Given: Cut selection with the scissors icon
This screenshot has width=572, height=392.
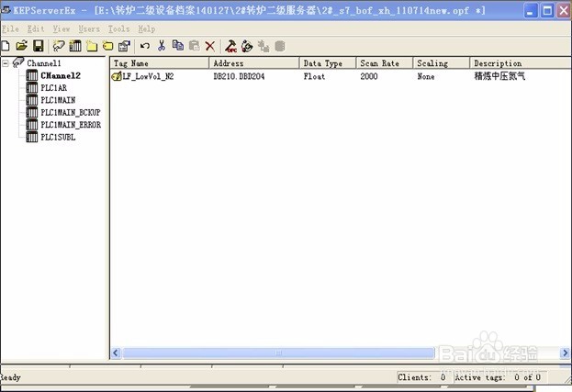Looking at the screenshot, I should 162,46.
